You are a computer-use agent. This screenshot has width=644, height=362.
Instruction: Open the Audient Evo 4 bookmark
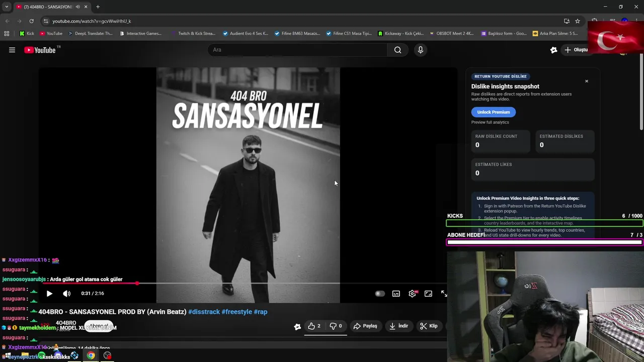tap(246, 34)
